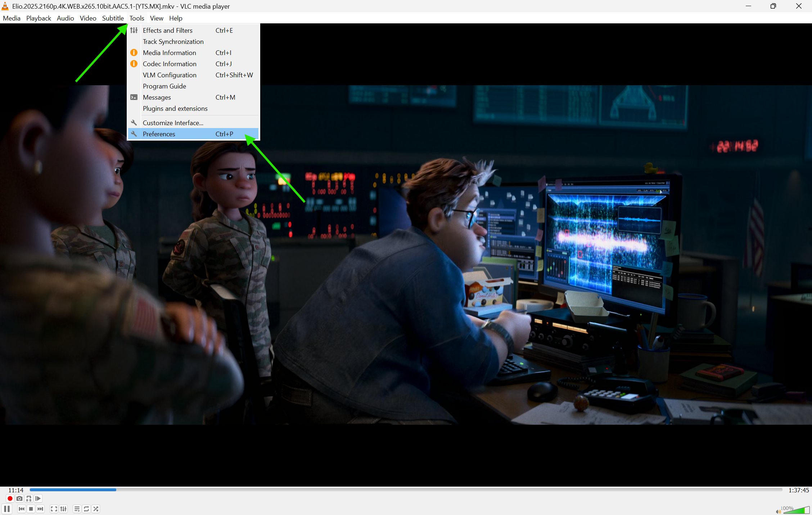
Task: Click the frame-by-frame button
Action: pos(38,498)
